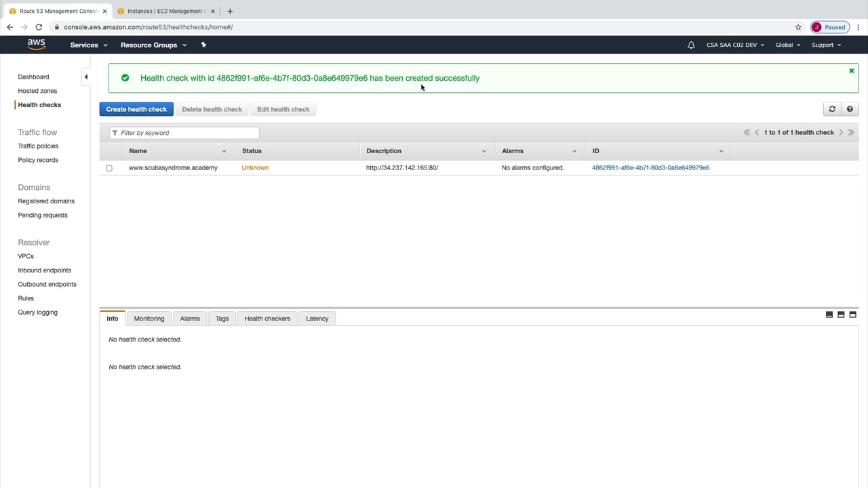
Task: Open a new browser tab
Action: pos(230,11)
